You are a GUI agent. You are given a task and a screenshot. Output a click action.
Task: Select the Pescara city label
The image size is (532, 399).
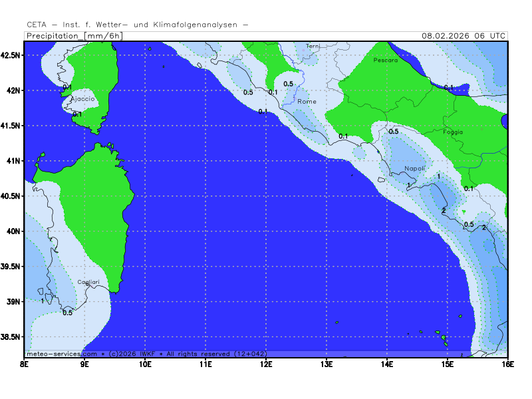coord(386,61)
